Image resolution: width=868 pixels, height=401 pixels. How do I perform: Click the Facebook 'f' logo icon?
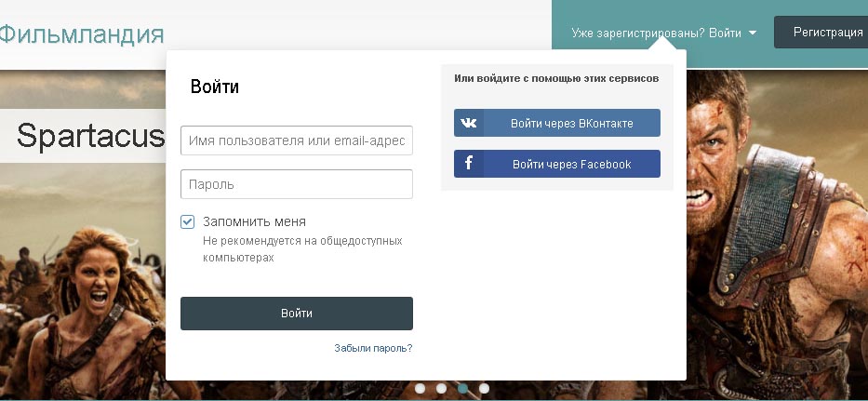[469, 164]
